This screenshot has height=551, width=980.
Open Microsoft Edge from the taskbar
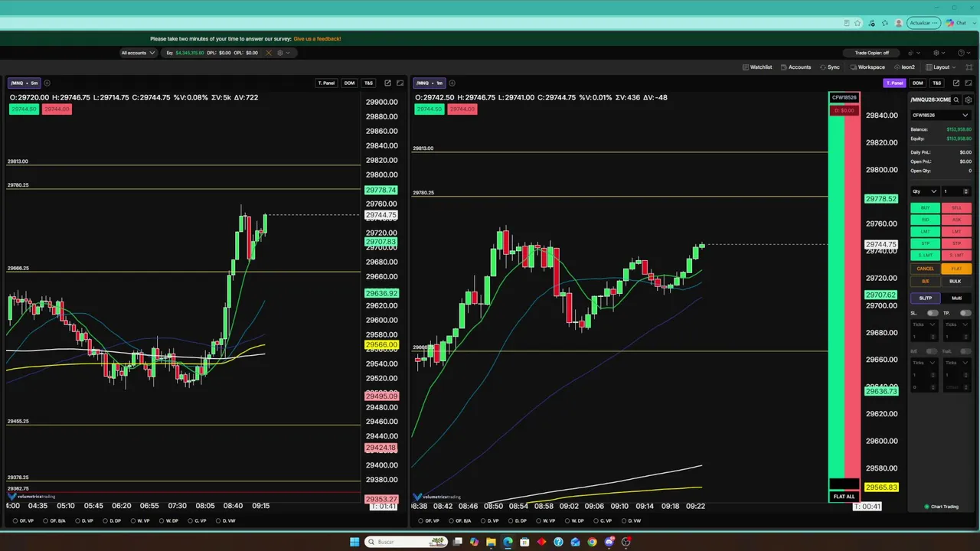pos(508,542)
